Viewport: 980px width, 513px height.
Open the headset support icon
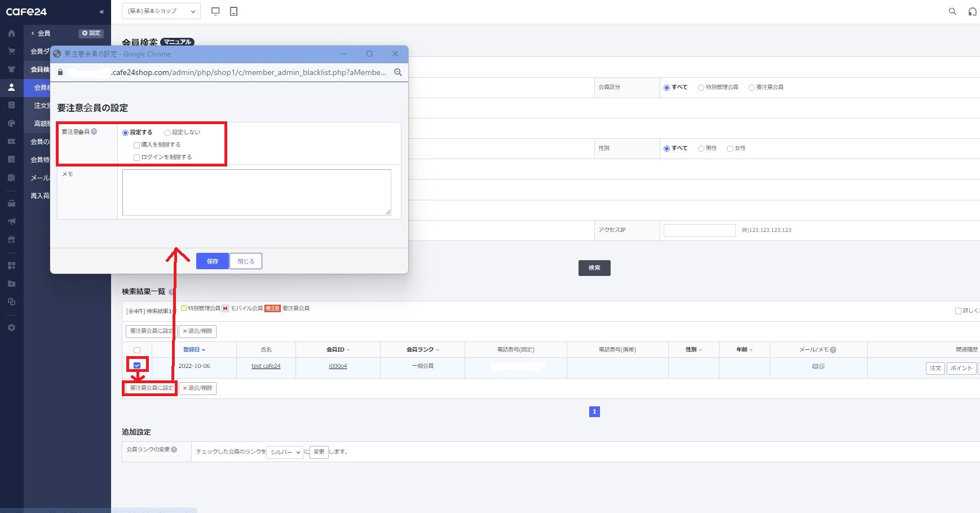coord(973,11)
